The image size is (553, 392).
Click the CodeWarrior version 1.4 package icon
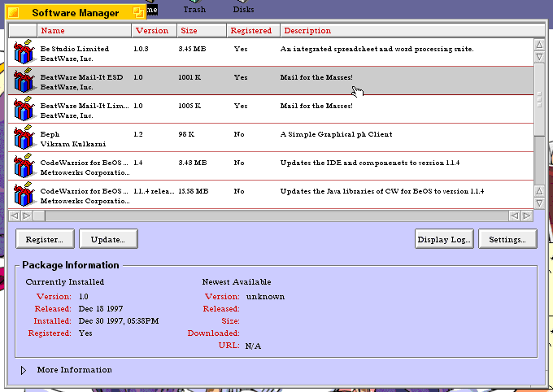click(24, 166)
